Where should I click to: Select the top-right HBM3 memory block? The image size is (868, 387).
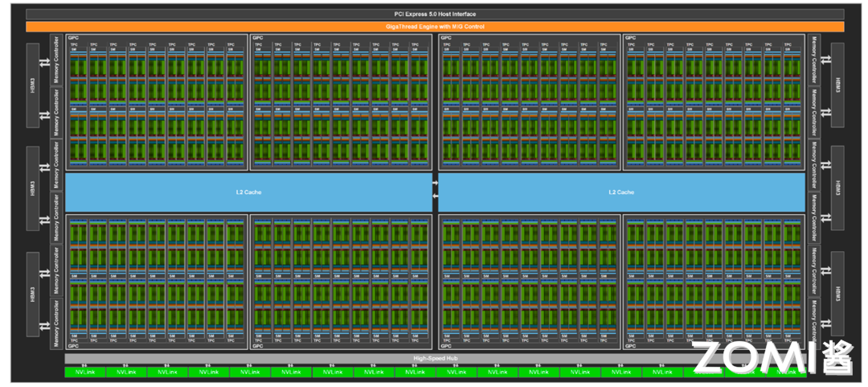tap(836, 84)
